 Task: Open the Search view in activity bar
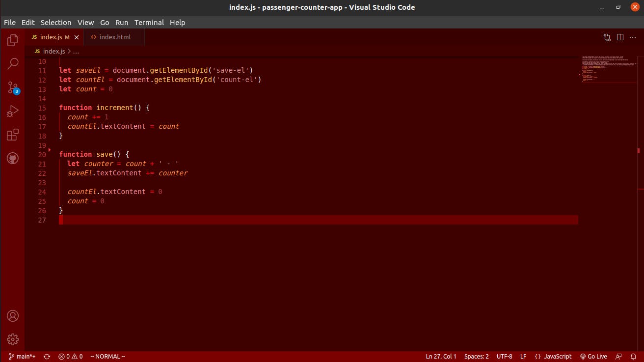click(x=13, y=64)
